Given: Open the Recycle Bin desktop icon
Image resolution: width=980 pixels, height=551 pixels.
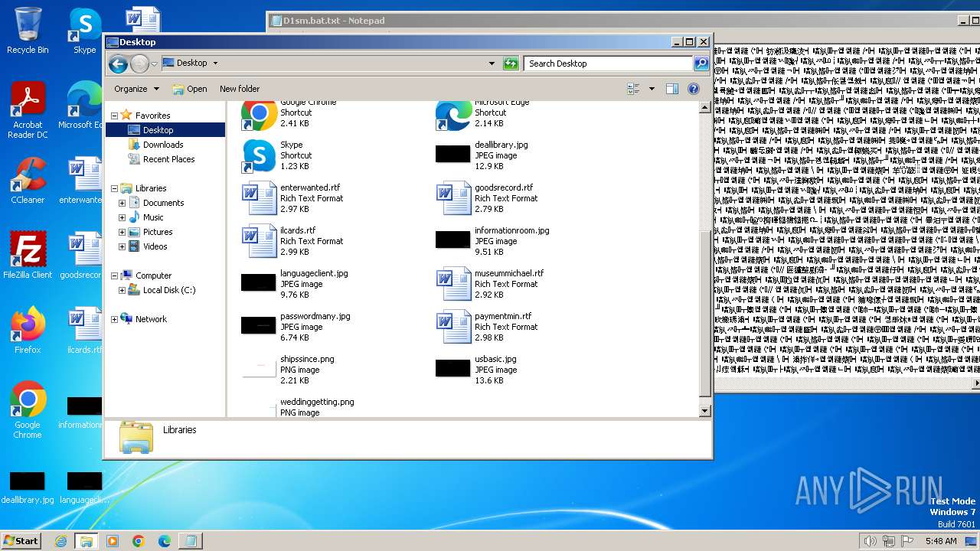Looking at the screenshot, I should (28, 31).
